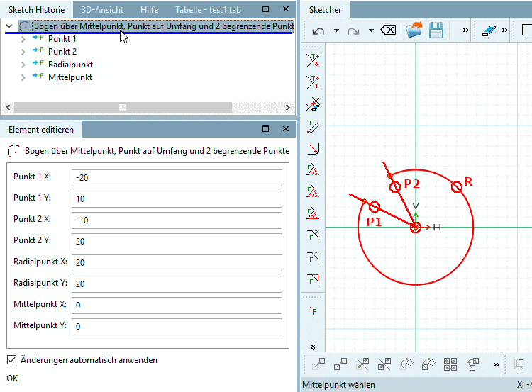Click the history scrollbar left arrow
Screen dimensions: 532x392
click(8, 107)
